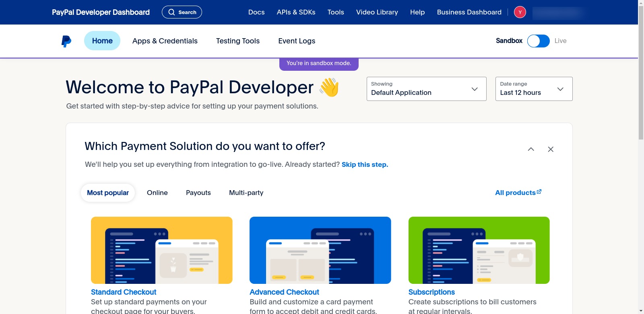
Task: Close the payment solution panel with X
Action: coord(551,149)
